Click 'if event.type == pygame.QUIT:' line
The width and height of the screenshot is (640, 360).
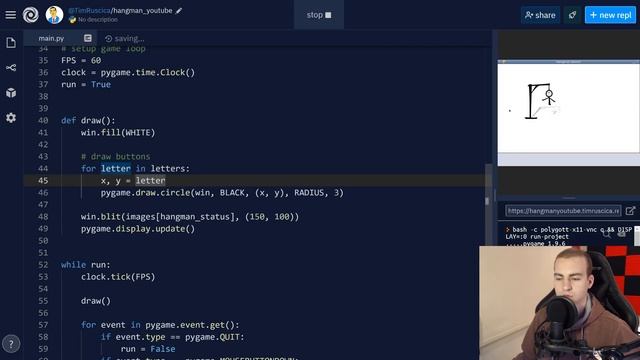[172, 337]
